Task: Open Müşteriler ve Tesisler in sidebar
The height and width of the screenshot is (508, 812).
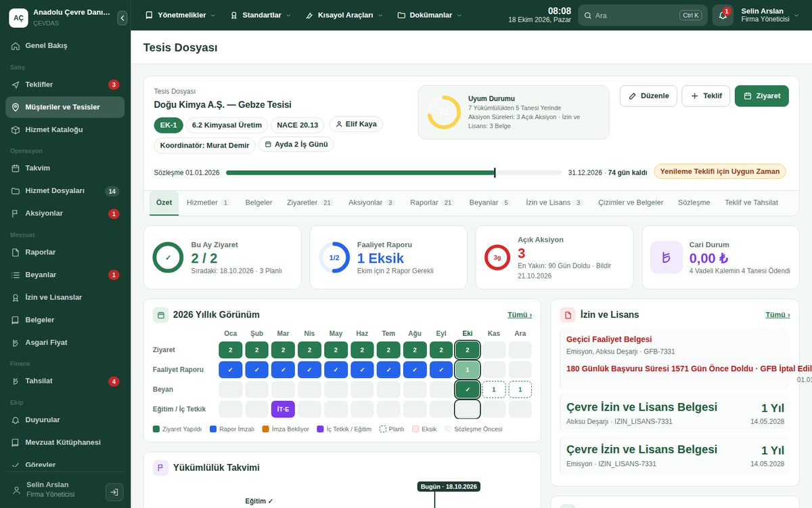Action: tap(65, 107)
